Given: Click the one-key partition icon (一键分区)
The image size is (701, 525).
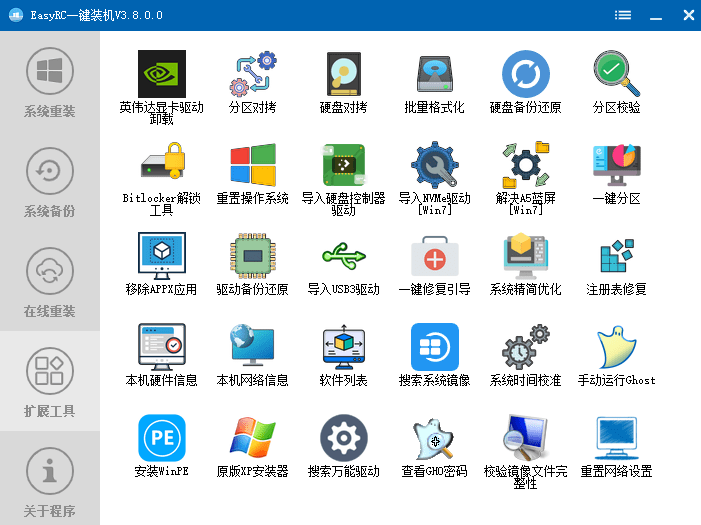Looking at the screenshot, I should 616,167.
